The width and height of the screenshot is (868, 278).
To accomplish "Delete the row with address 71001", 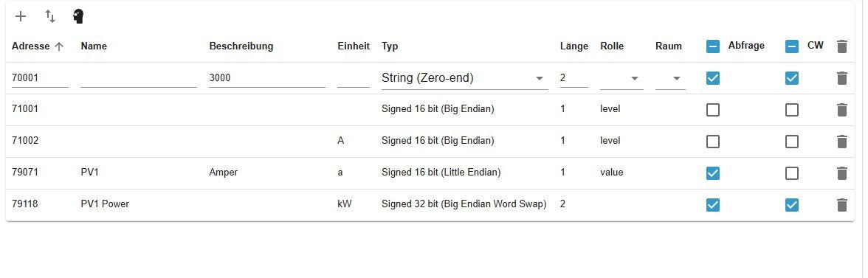I will 842,110.
